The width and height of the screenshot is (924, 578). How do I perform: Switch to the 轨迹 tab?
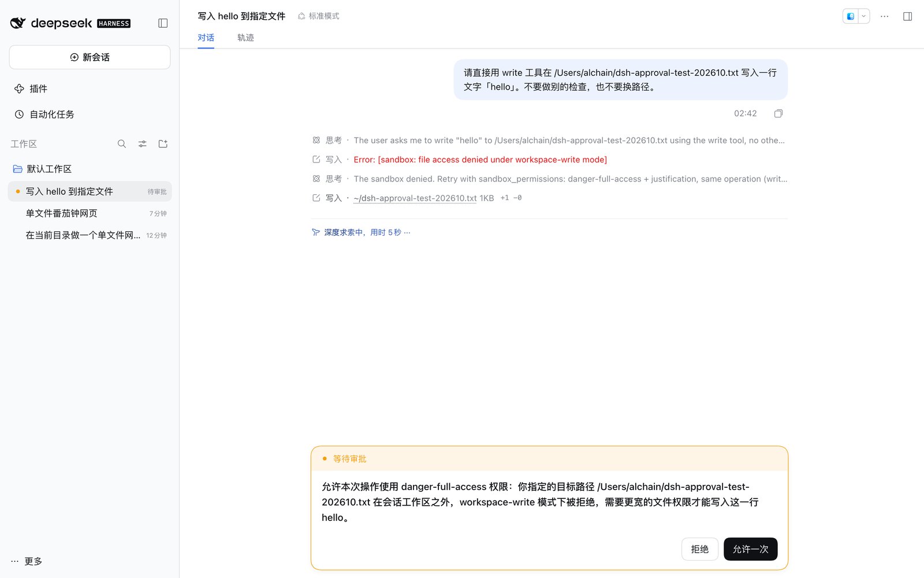click(x=245, y=38)
